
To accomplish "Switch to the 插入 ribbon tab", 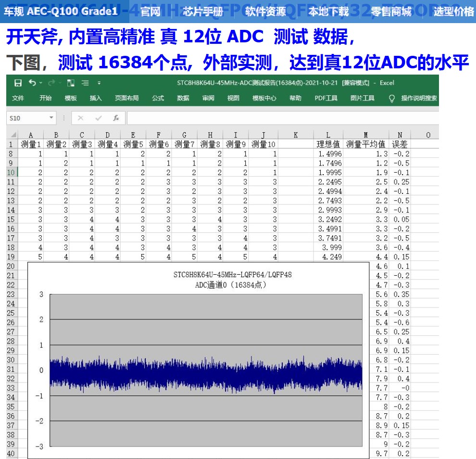I will coord(96,98).
